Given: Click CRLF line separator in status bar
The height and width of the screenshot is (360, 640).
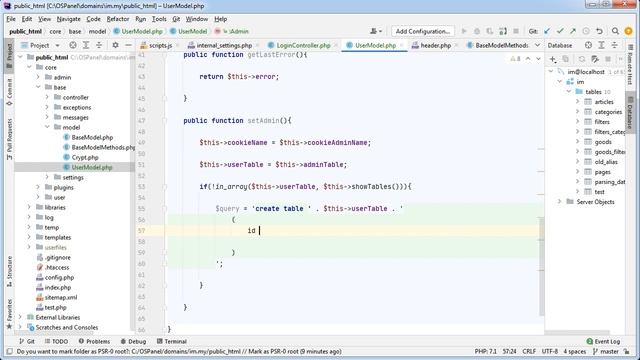Looking at the screenshot, I should click(529, 351).
